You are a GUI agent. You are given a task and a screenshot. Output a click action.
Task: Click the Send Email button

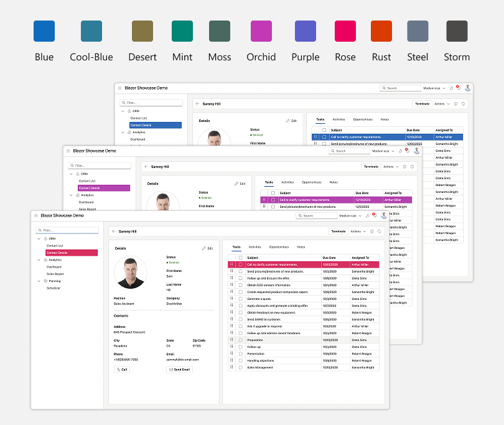click(179, 369)
